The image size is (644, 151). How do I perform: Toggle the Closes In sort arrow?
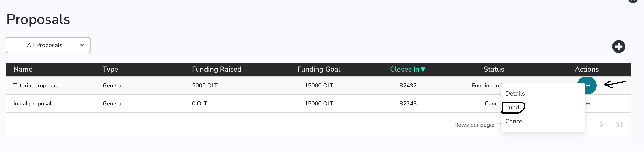(423, 69)
